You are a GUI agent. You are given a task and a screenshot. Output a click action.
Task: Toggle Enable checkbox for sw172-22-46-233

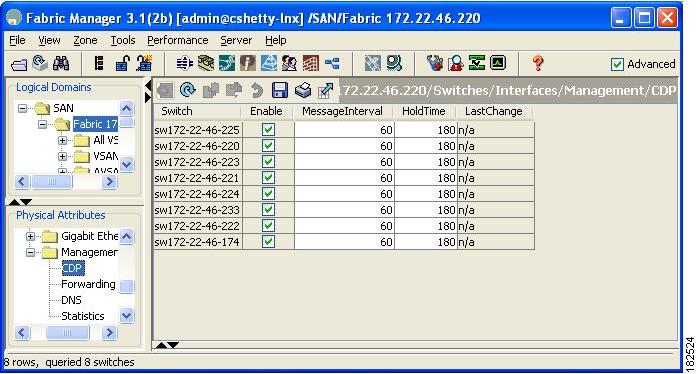pyautogui.click(x=268, y=210)
